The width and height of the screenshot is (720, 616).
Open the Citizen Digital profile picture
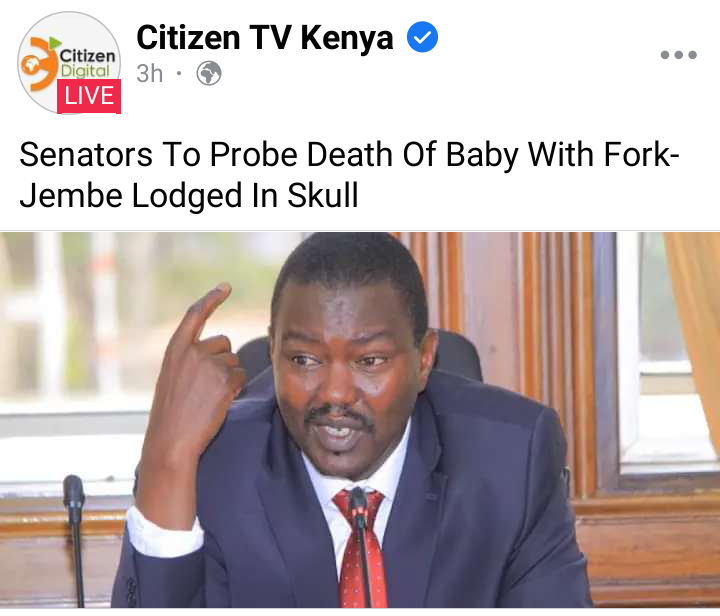69,63
